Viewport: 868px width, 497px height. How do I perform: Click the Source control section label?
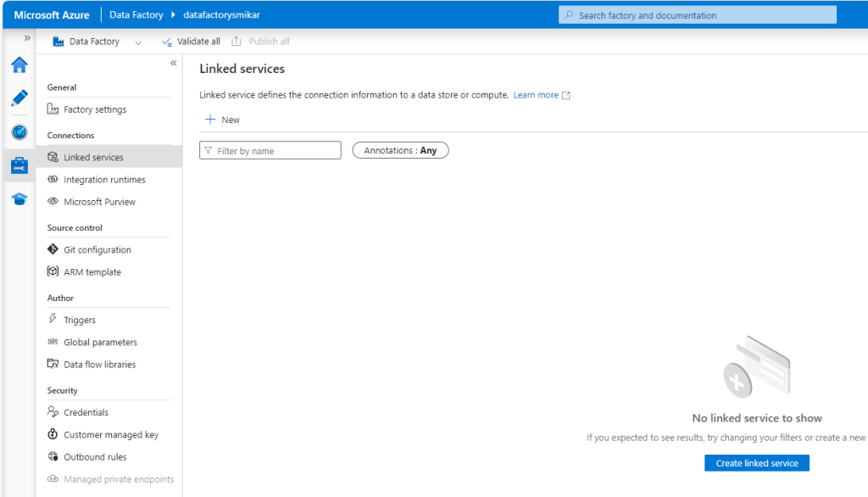(x=75, y=228)
